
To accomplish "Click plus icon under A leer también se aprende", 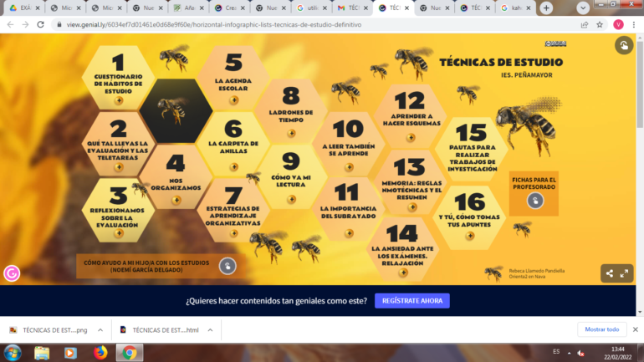I will [349, 167].
